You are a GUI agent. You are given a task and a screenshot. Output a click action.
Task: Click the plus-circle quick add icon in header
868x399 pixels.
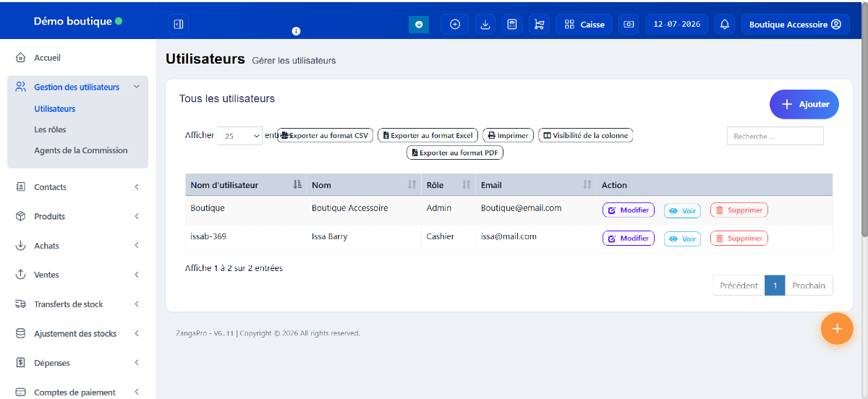(x=455, y=24)
